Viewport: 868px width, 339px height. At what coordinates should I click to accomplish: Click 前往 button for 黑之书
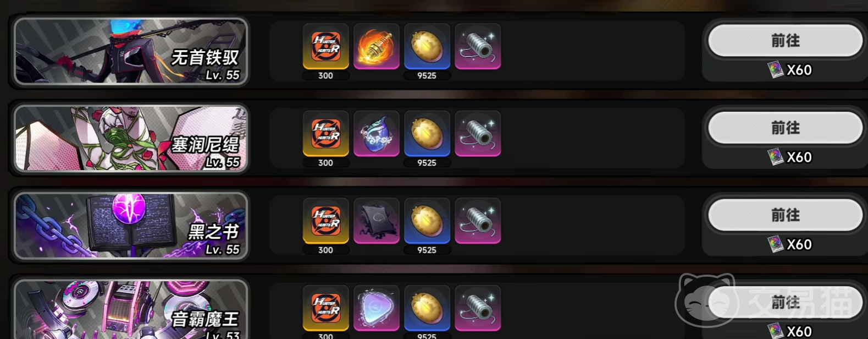(785, 215)
